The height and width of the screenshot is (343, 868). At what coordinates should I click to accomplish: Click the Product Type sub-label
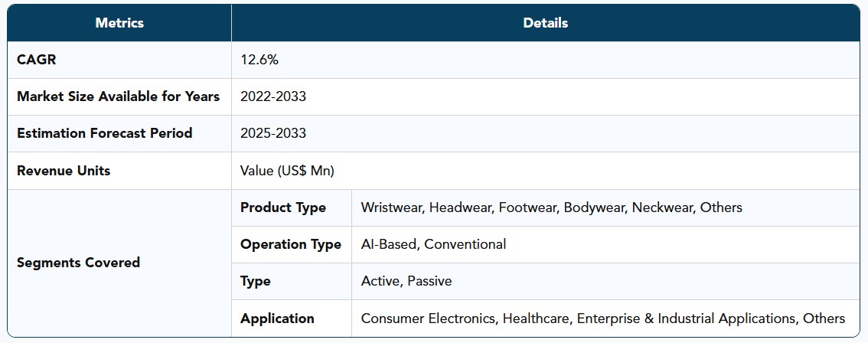click(283, 207)
